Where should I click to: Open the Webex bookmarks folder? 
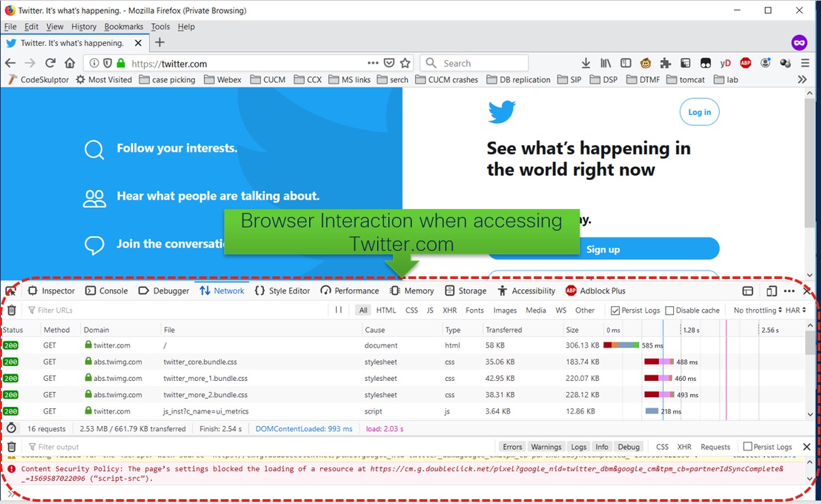pos(222,79)
